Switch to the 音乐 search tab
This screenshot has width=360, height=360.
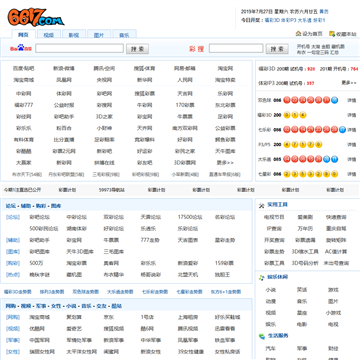(124, 35)
